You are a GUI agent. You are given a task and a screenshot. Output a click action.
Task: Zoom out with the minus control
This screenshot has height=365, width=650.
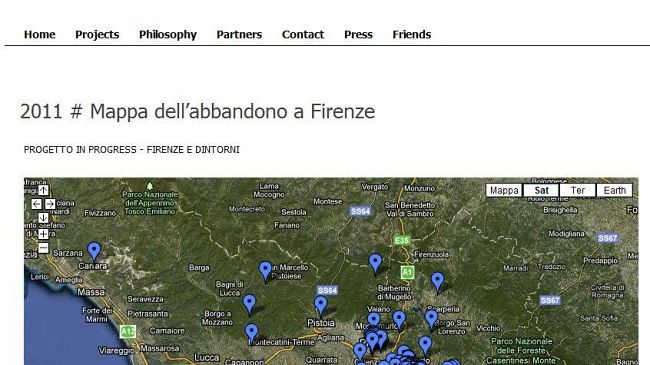click(43, 248)
